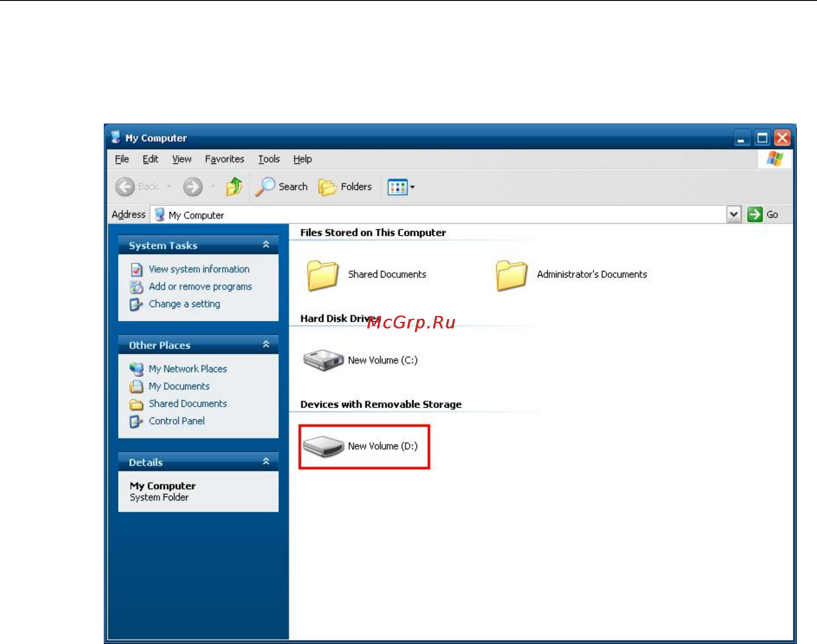The width and height of the screenshot is (817, 644).
Task: Select the Shared Documents folder icon
Action: click(x=322, y=275)
